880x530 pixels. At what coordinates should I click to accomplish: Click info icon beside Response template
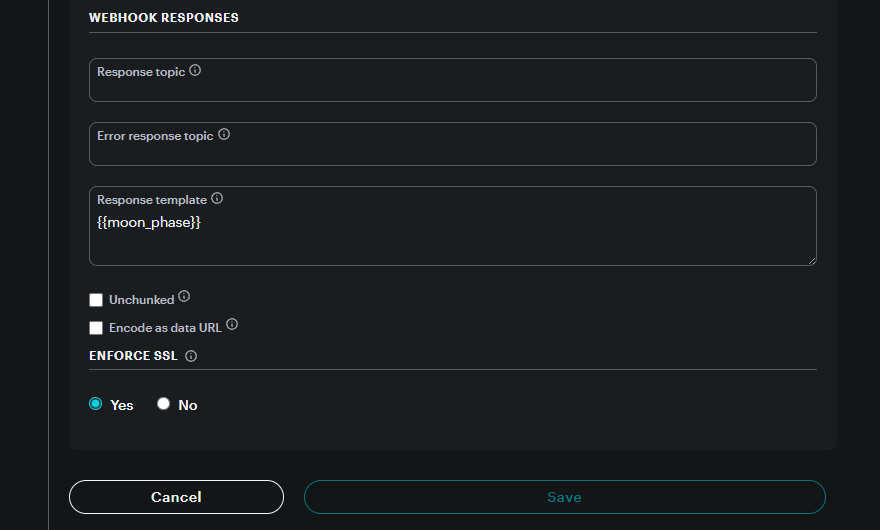[x=217, y=198]
